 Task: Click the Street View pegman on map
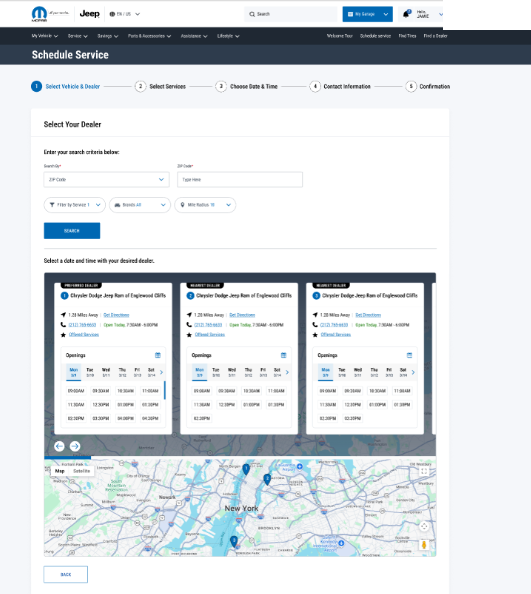424,545
